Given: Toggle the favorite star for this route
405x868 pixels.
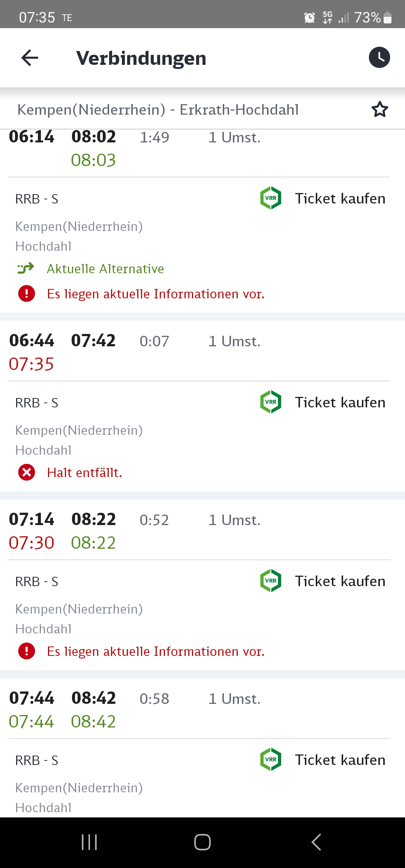Looking at the screenshot, I should [379, 109].
